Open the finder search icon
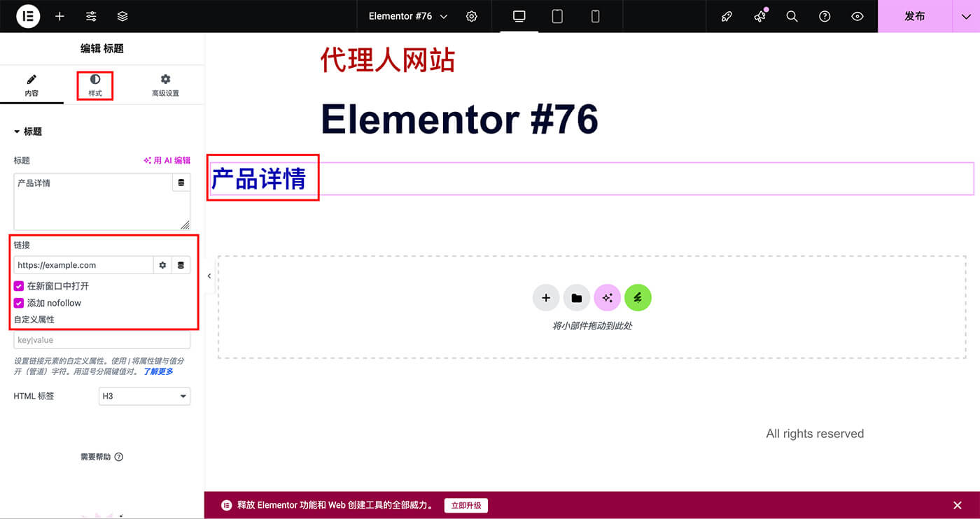 click(x=792, y=16)
